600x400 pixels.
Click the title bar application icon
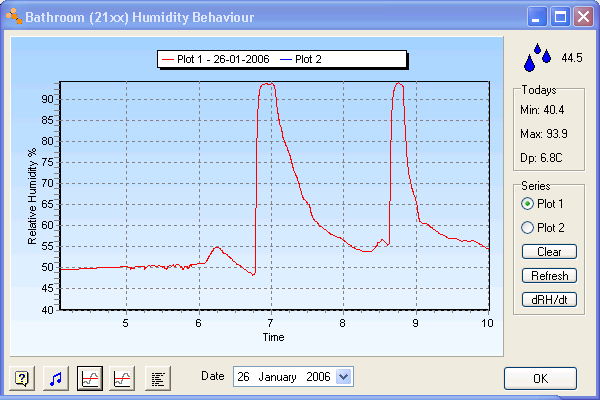point(13,17)
